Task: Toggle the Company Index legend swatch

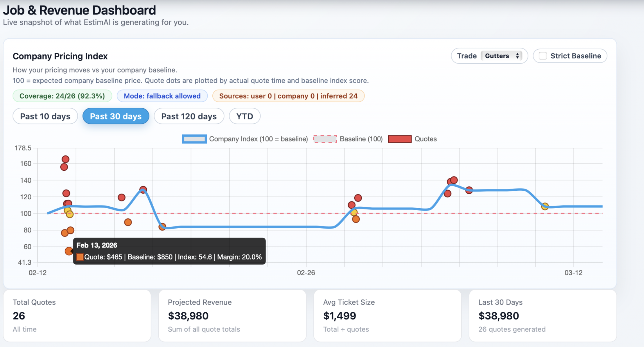Action: 194,139
